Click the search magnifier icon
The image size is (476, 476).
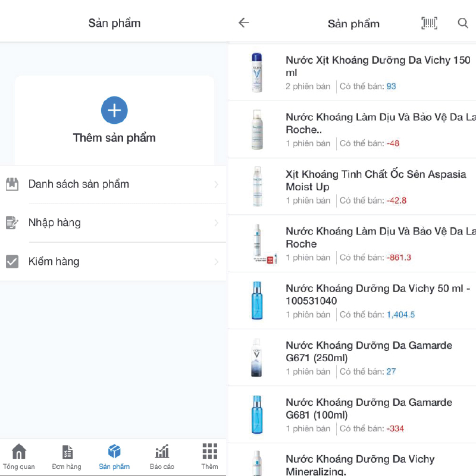tap(463, 23)
